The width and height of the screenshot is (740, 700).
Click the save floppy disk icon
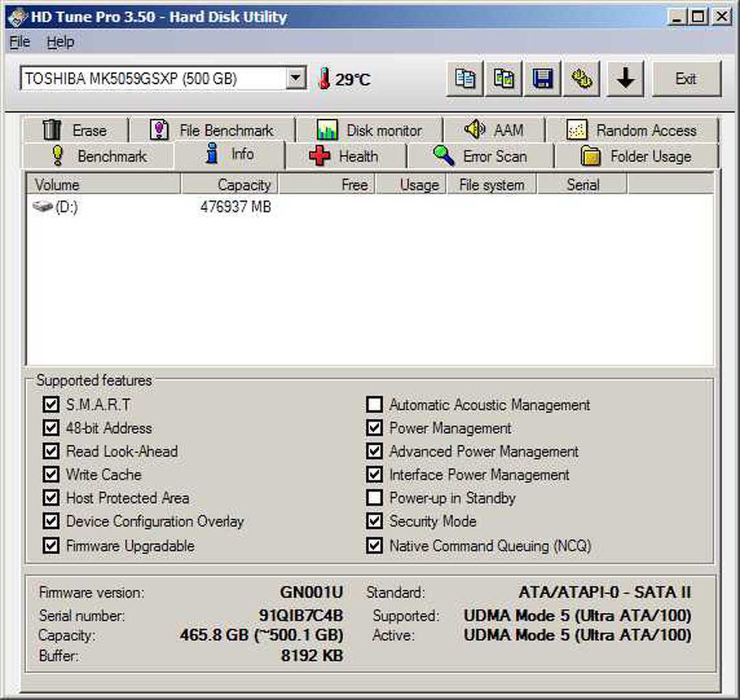point(543,79)
